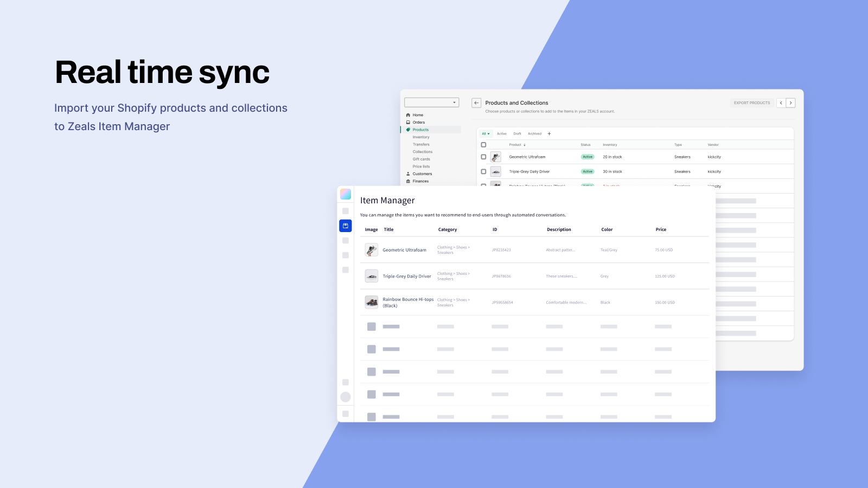Click the Geometric Ultrafoam title in Item Manager
The width and height of the screenshot is (868, 488).
click(x=405, y=250)
